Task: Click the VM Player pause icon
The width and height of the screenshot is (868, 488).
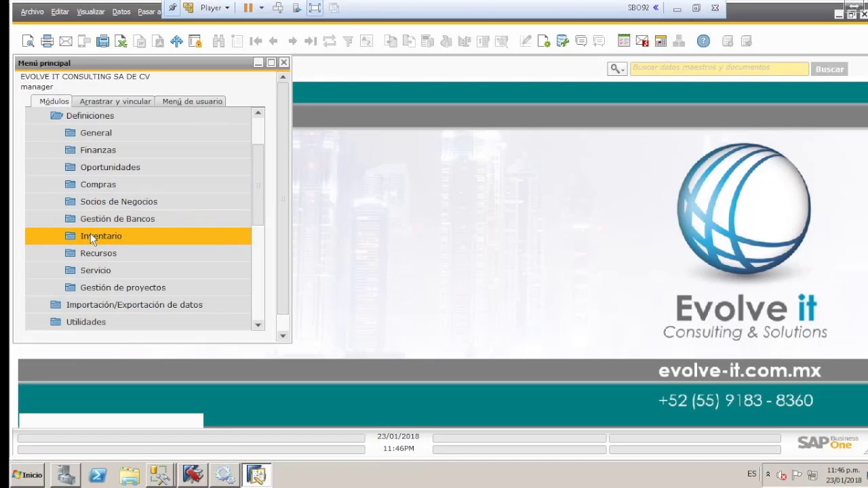Action: [x=248, y=8]
